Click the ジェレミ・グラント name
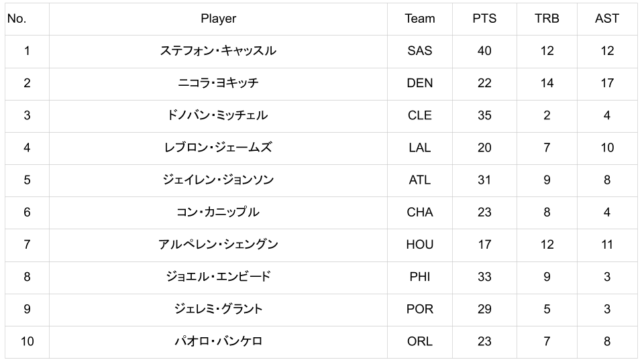The height and width of the screenshot is (362, 644). point(218,308)
